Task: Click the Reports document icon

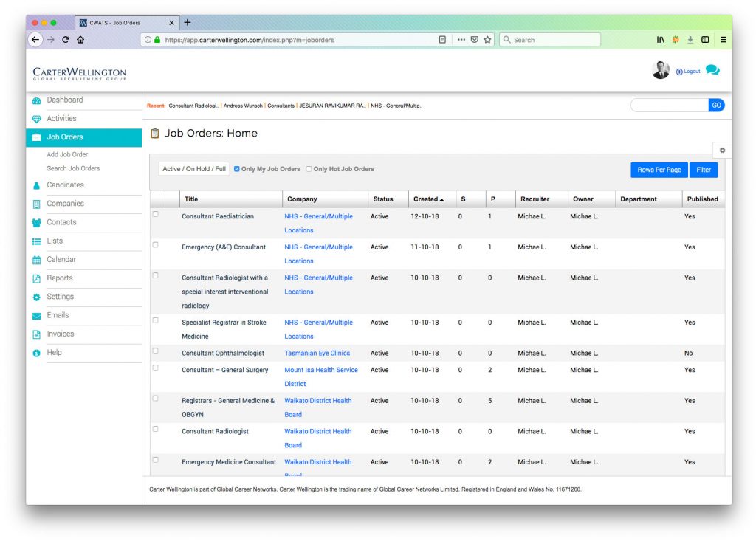Action: [37, 278]
